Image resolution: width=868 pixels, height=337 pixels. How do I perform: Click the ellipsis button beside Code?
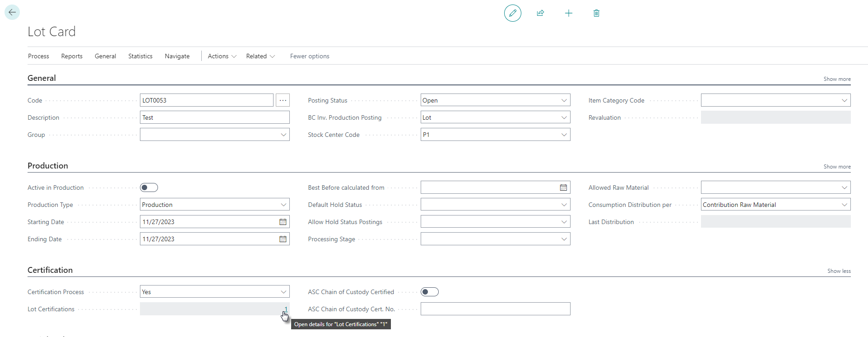tap(283, 100)
